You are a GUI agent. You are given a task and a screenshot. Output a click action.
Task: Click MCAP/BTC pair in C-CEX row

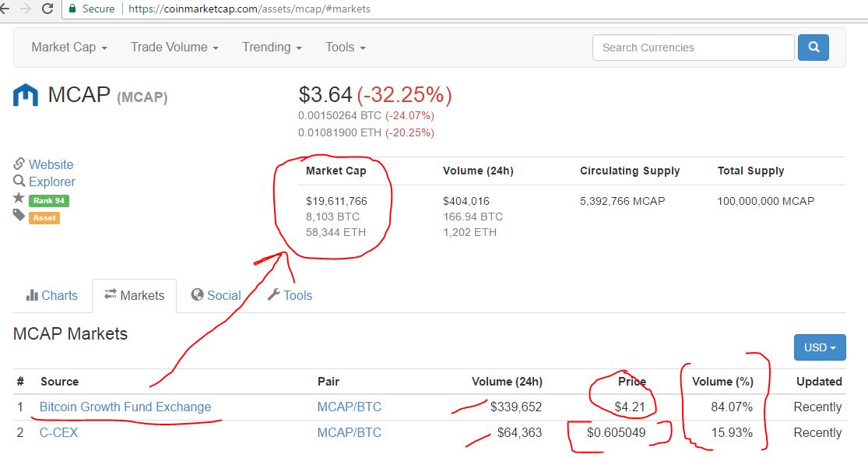coord(350,432)
